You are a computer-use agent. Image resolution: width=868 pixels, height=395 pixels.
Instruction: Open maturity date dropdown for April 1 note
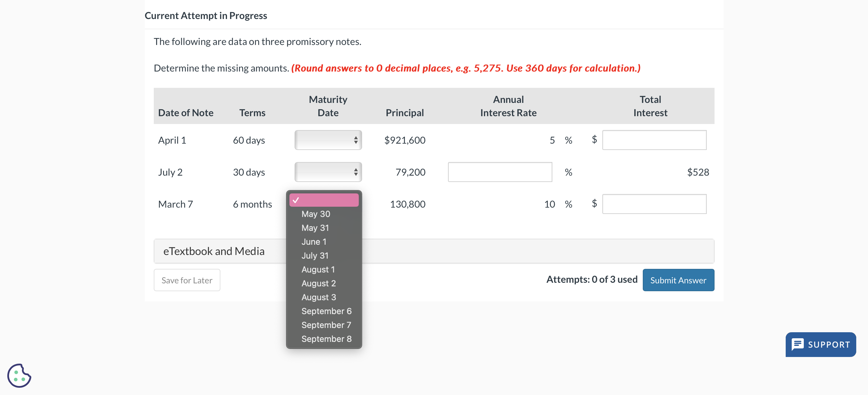(328, 140)
